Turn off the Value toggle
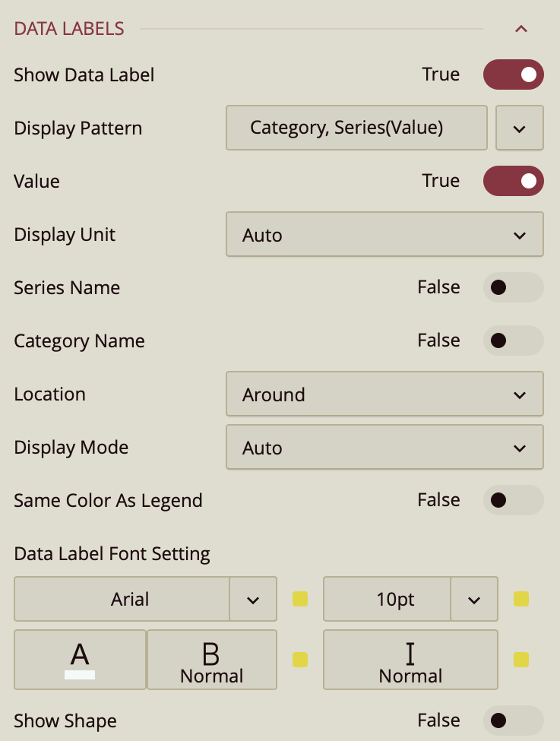This screenshot has width=560, height=741. pos(513,181)
